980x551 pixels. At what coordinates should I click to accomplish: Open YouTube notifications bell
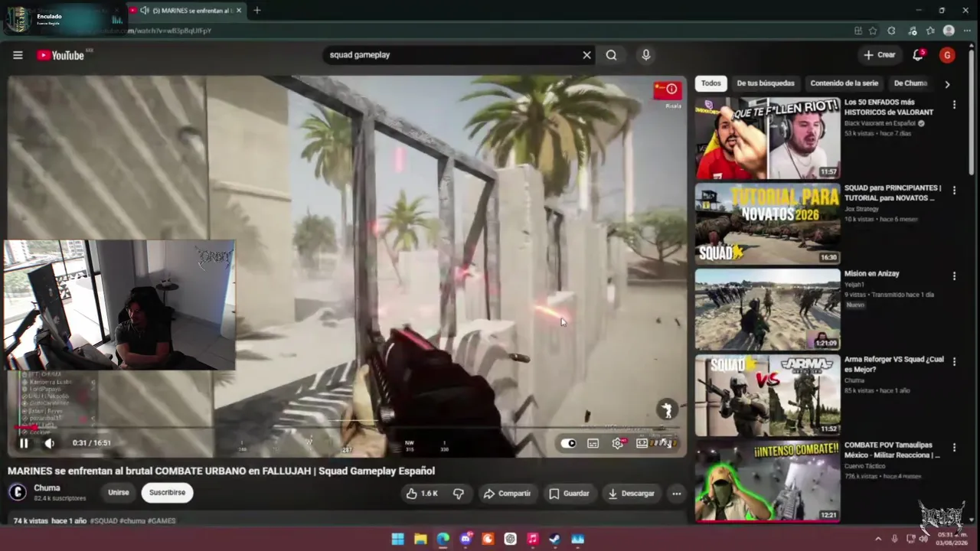pos(918,55)
